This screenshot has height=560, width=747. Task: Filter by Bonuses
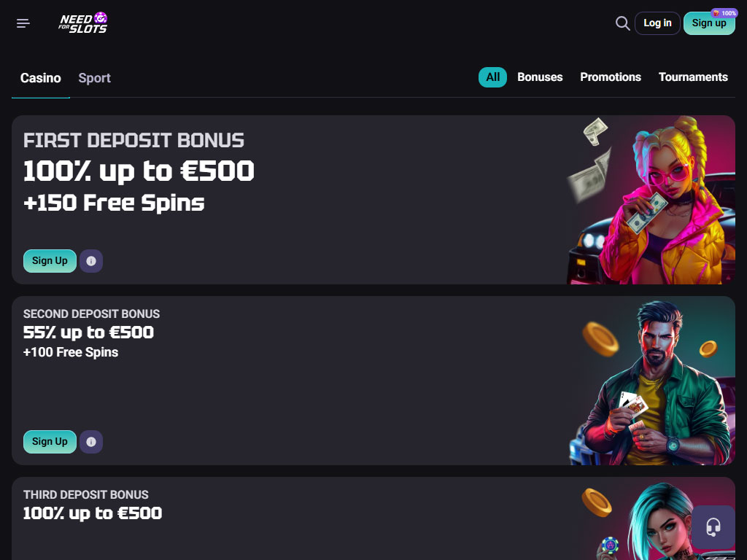click(x=540, y=77)
